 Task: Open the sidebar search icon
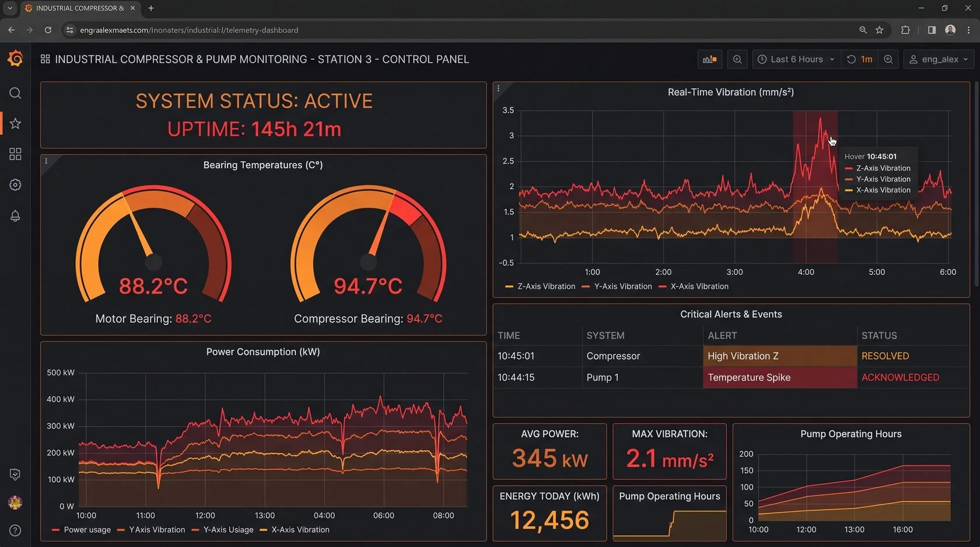click(x=15, y=93)
